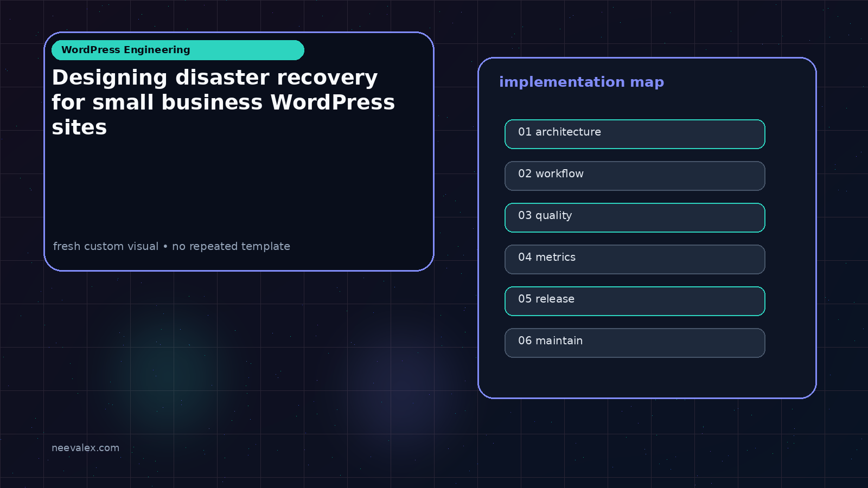Screen dimensions: 868x488
Task: Select the 06 maintain item
Action: (635, 343)
